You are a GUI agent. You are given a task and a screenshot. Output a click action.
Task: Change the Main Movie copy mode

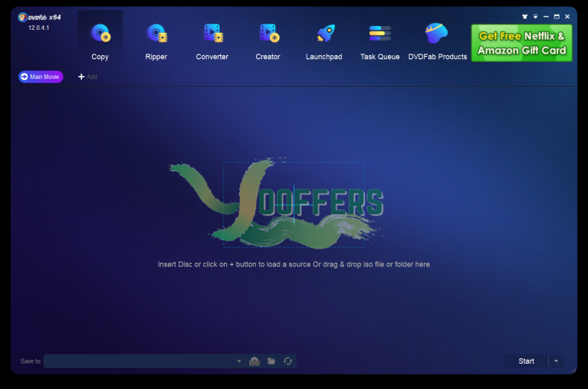click(x=41, y=77)
